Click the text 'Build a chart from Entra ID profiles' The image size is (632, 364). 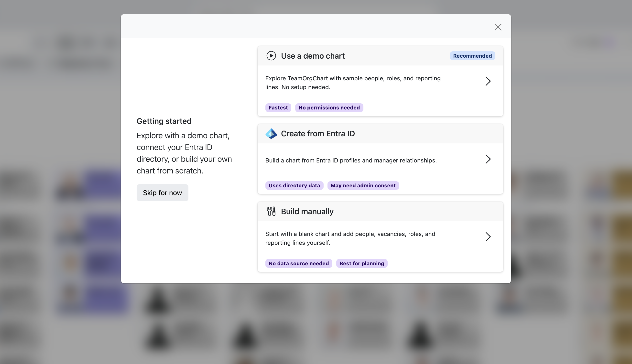351,161
